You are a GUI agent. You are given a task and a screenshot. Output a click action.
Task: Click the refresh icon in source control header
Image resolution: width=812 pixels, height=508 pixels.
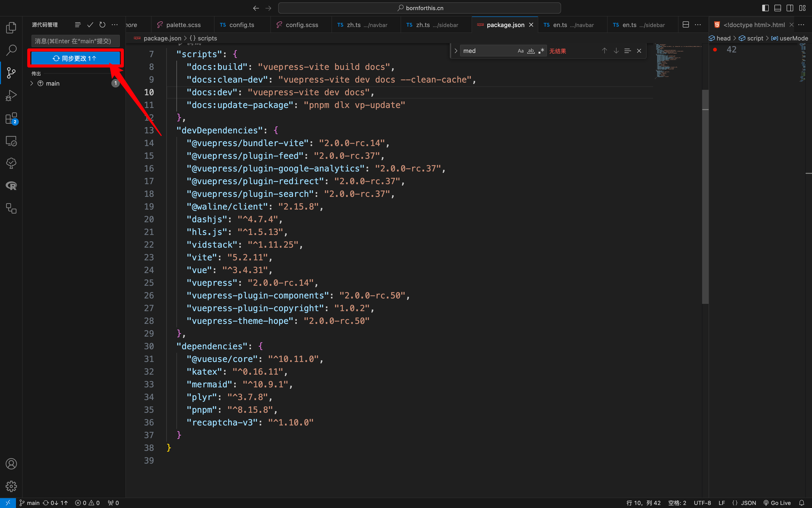tap(102, 25)
